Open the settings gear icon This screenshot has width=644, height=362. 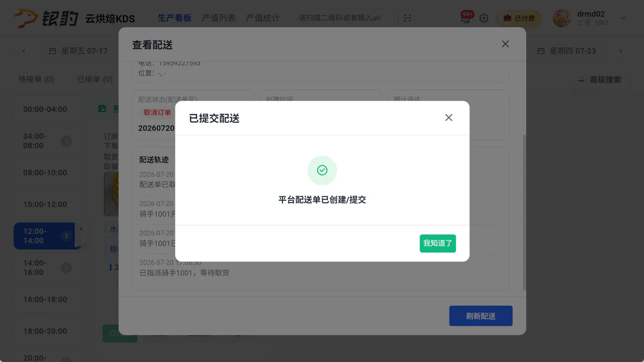tap(484, 18)
